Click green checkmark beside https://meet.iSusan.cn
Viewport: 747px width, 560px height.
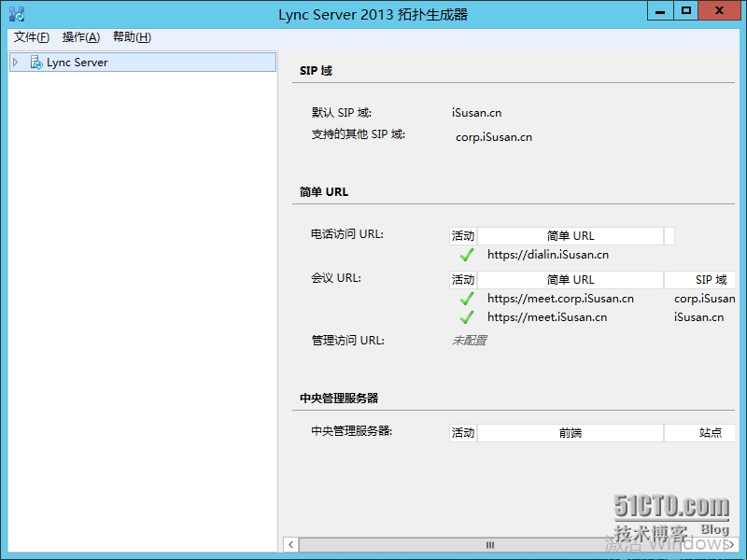[467, 317]
